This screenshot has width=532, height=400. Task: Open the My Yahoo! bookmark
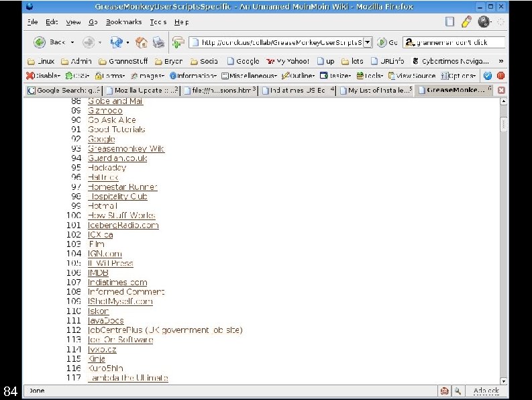click(288, 62)
